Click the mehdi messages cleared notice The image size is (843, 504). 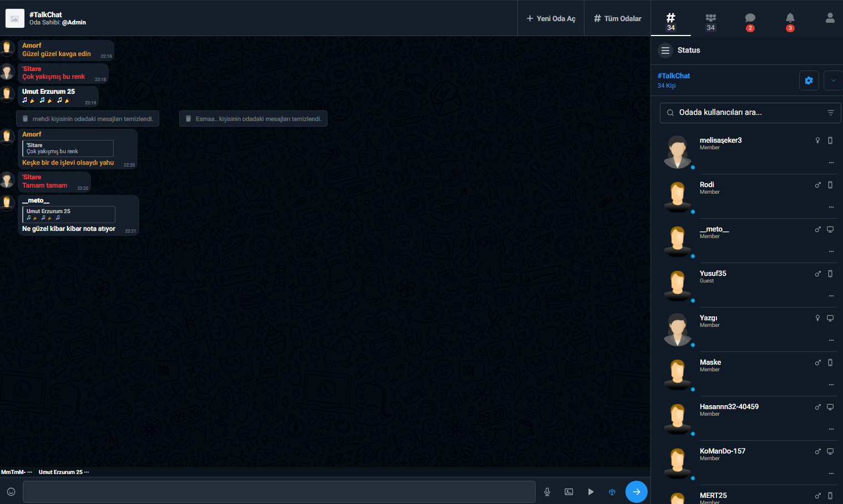pyautogui.click(x=88, y=119)
